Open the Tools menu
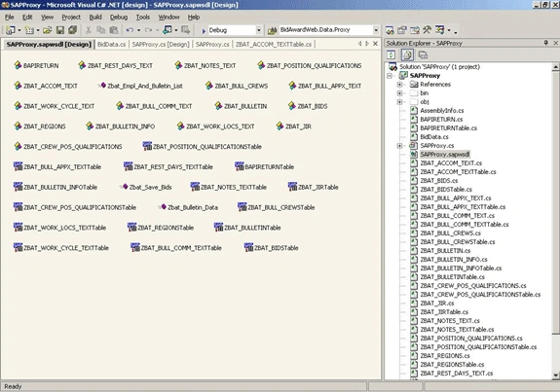 [x=143, y=18]
